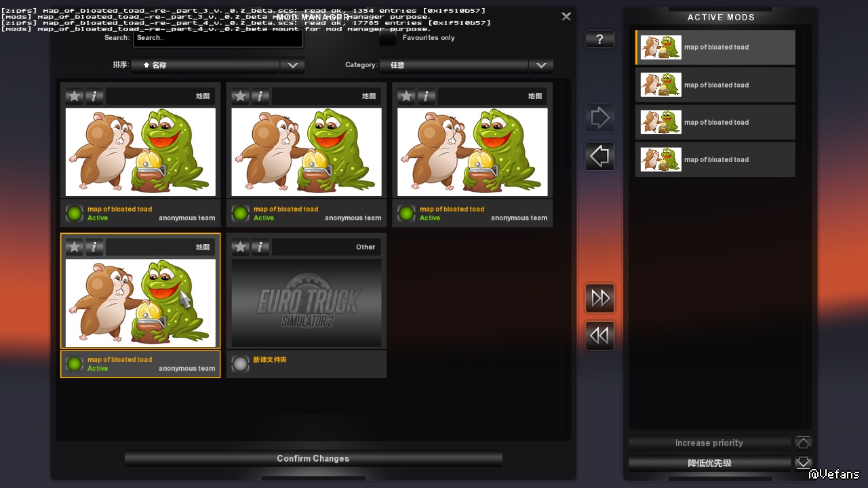
Task: Select the Euro Truck Simulator 2 logo thumbnail
Action: (307, 303)
